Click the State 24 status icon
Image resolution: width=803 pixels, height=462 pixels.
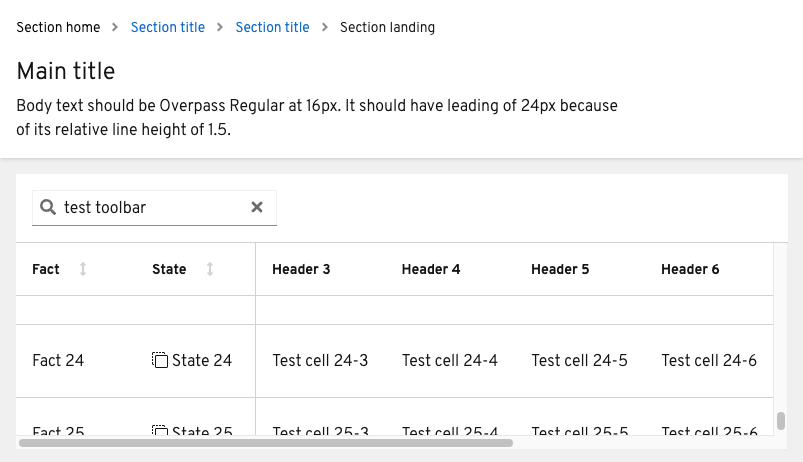point(160,360)
